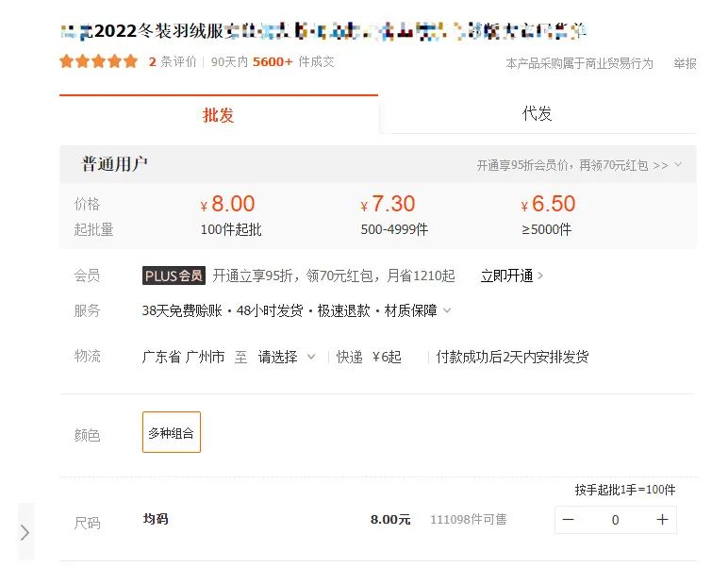Click 广东省 广州市 shipping origin
The height and width of the screenshot is (568, 728).
(x=183, y=357)
